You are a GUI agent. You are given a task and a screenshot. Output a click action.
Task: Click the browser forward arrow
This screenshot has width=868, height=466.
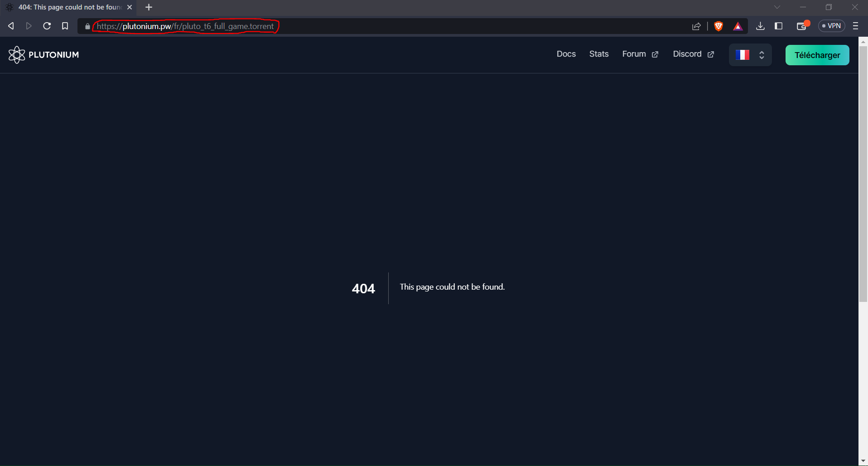[29, 26]
